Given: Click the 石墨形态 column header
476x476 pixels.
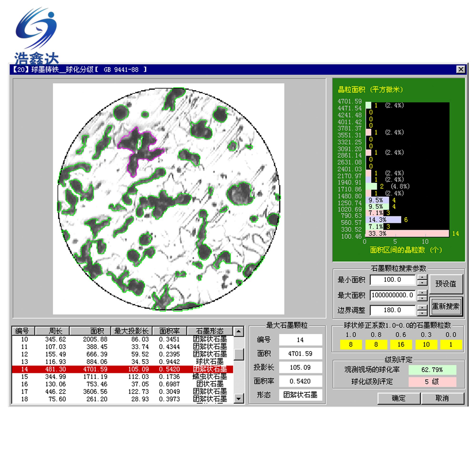Looking at the screenshot, I should click(210, 331).
